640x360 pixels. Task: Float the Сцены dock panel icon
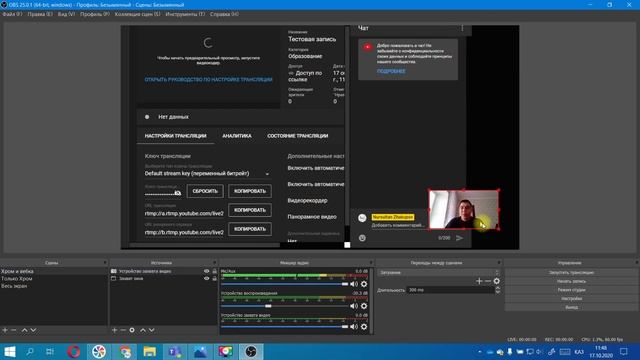point(105,263)
